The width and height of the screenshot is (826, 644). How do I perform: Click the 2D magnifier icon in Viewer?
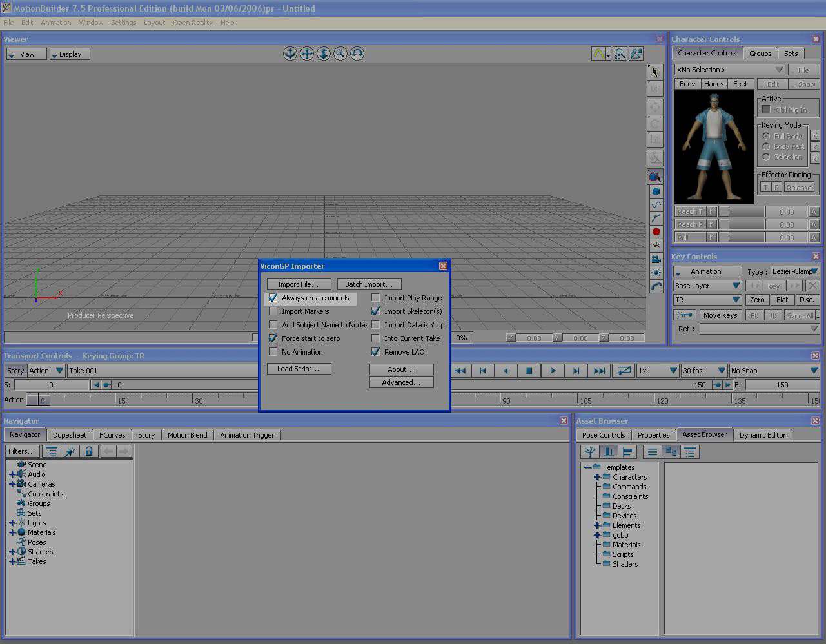click(x=620, y=54)
